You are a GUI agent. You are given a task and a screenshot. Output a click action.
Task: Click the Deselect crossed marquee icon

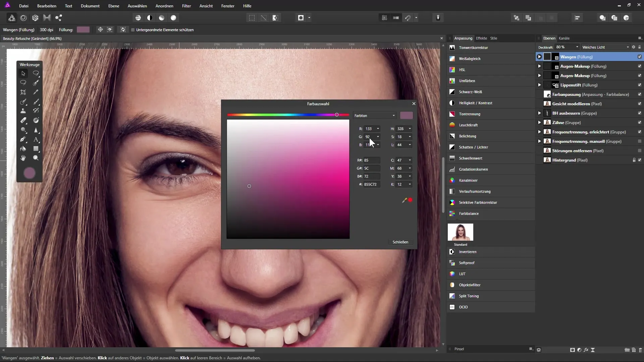264,18
